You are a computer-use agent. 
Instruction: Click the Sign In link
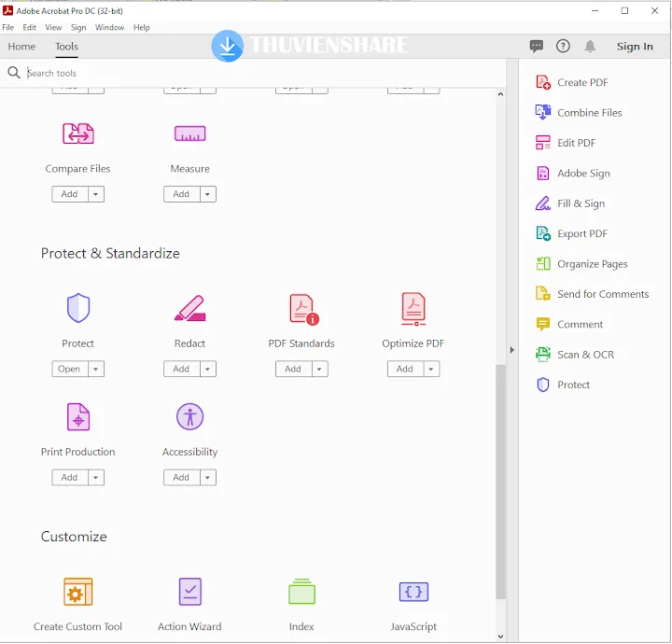click(635, 47)
